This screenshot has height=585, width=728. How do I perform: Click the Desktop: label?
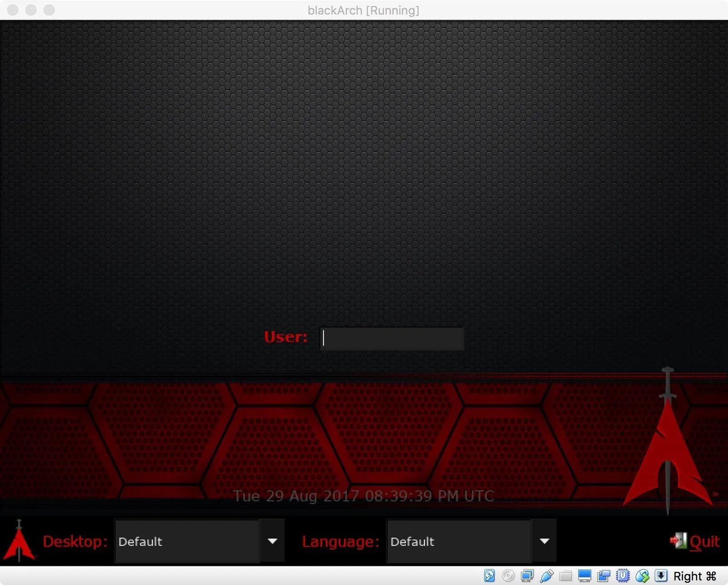coord(75,541)
